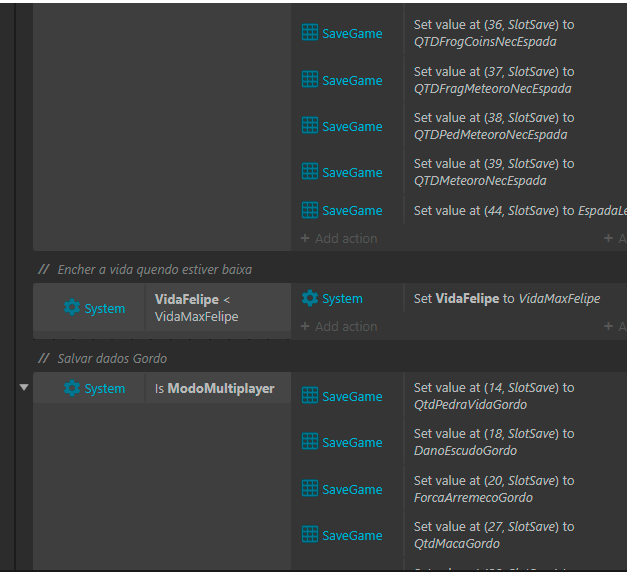Click SaveGame icon for QTDMeteoroNecEspada action
The width and height of the screenshot is (627, 576).
[x=310, y=172]
